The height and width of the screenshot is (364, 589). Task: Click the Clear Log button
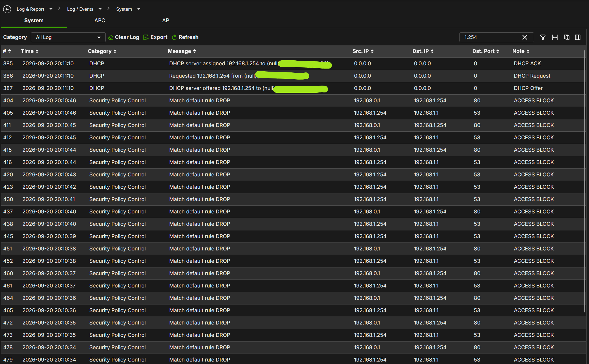pyautogui.click(x=124, y=37)
